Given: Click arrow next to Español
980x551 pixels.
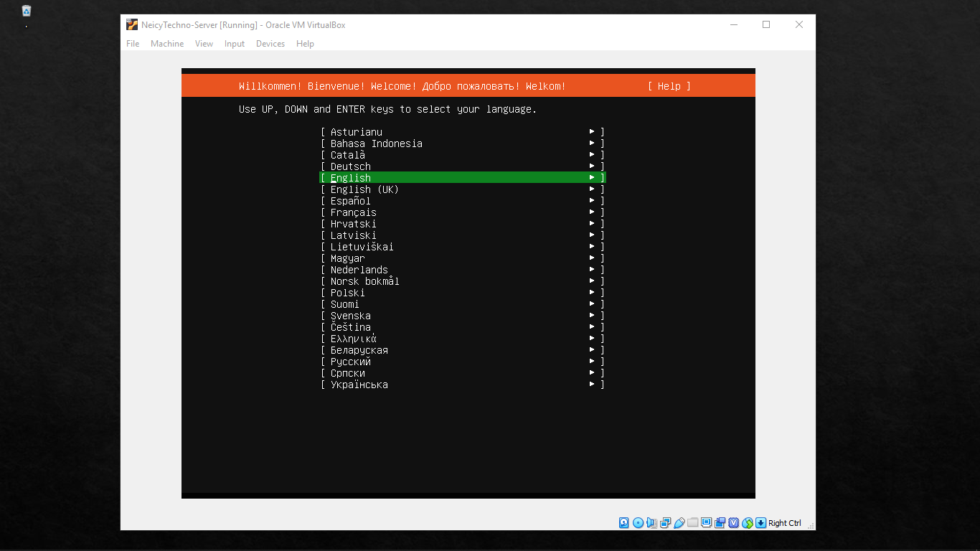Looking at the screenshot, I should tap(592, 201).
